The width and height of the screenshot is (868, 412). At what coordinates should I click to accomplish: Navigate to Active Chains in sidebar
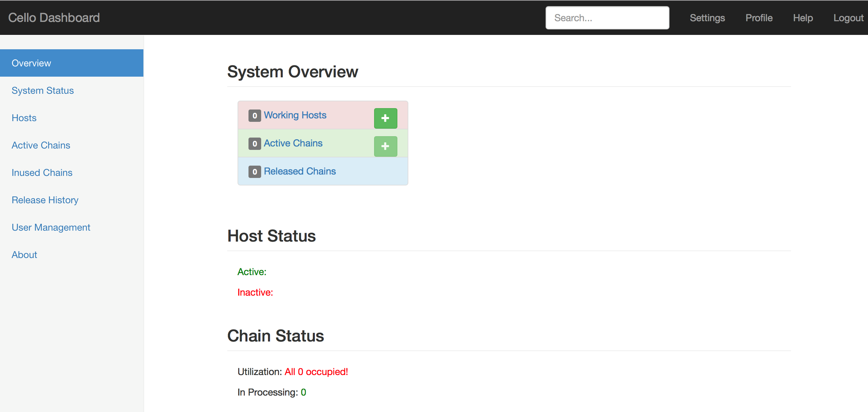point(41,145)
